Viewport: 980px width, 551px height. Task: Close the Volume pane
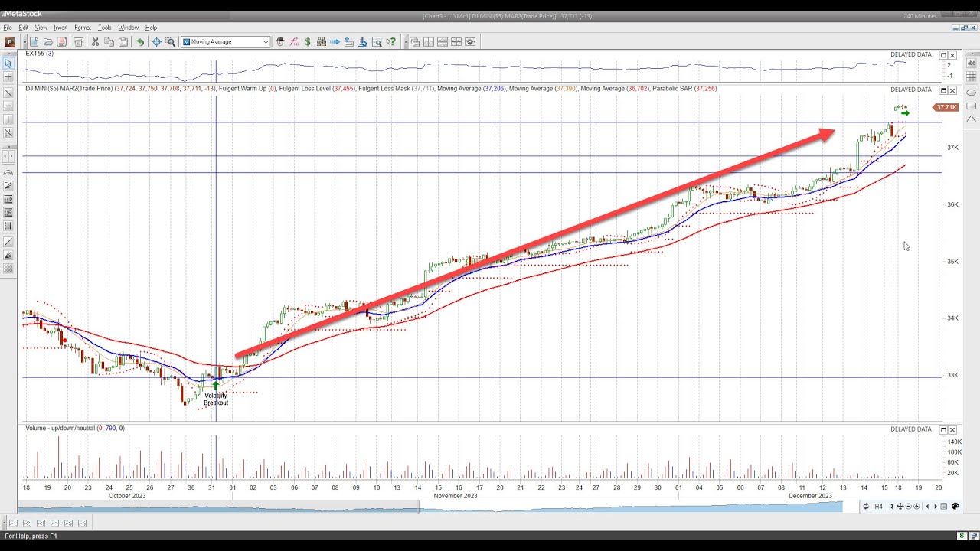point(952,429)
